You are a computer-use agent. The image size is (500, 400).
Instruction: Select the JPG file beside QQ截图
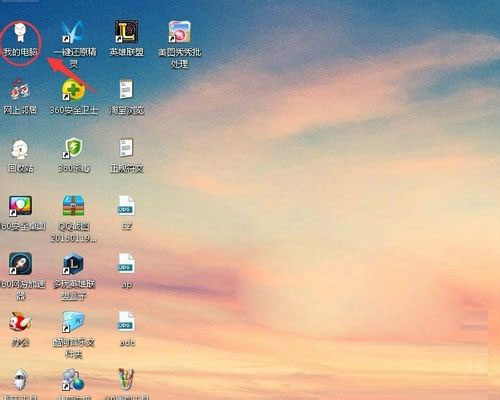[126, 205]
